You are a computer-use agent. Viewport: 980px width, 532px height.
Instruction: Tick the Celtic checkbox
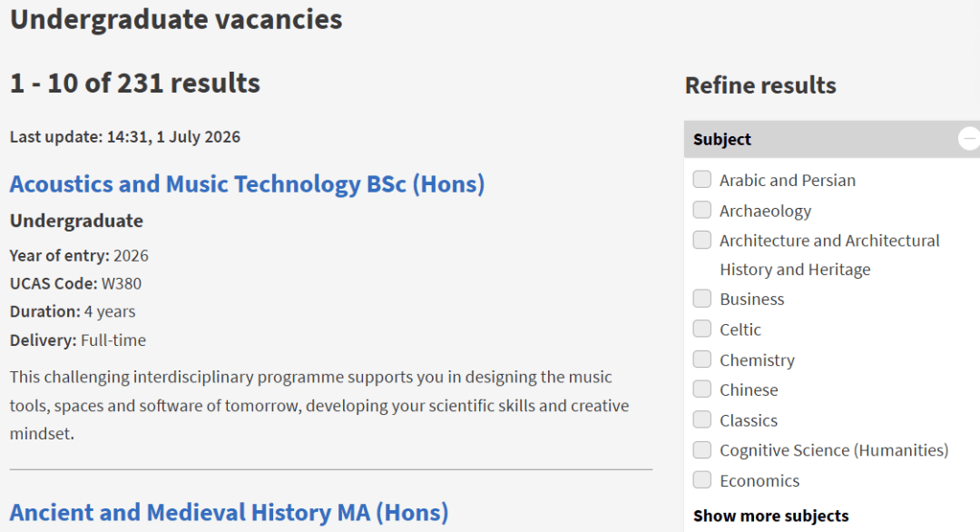[701, 329]
